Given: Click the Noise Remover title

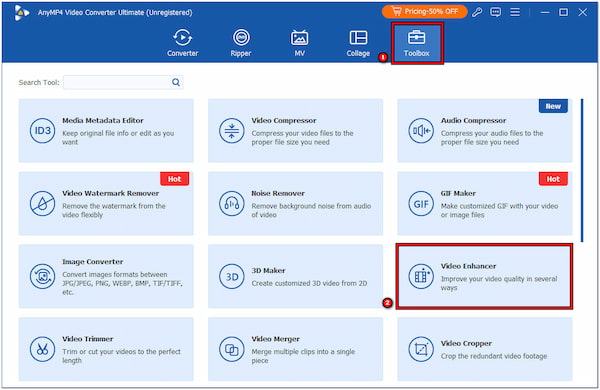Looking at the screenshot, I should (278, 193).
